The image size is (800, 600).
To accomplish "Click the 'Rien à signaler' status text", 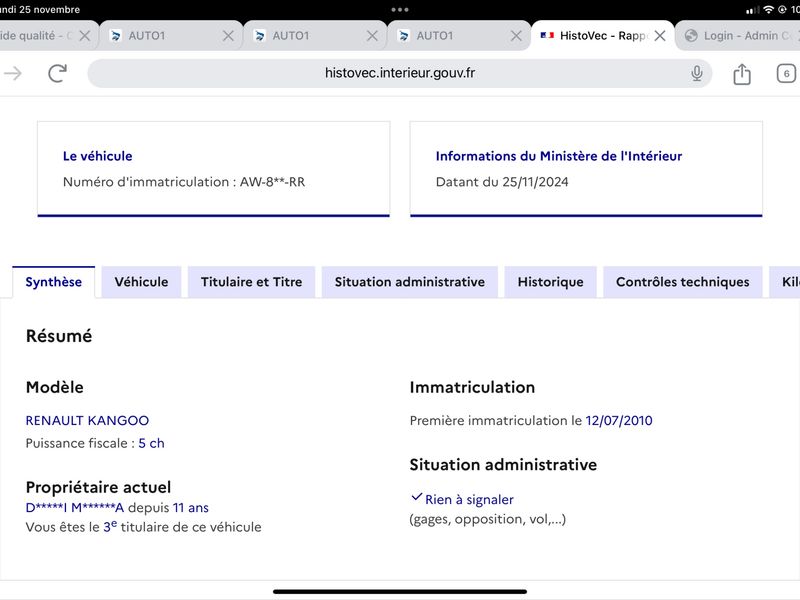I will point(469,499).
